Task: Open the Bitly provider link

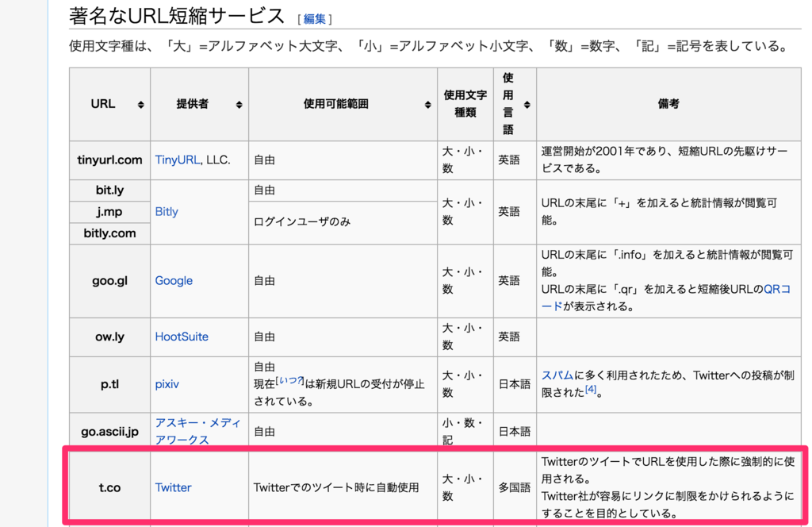Action: pyautogui.click(x=167, y=211)
